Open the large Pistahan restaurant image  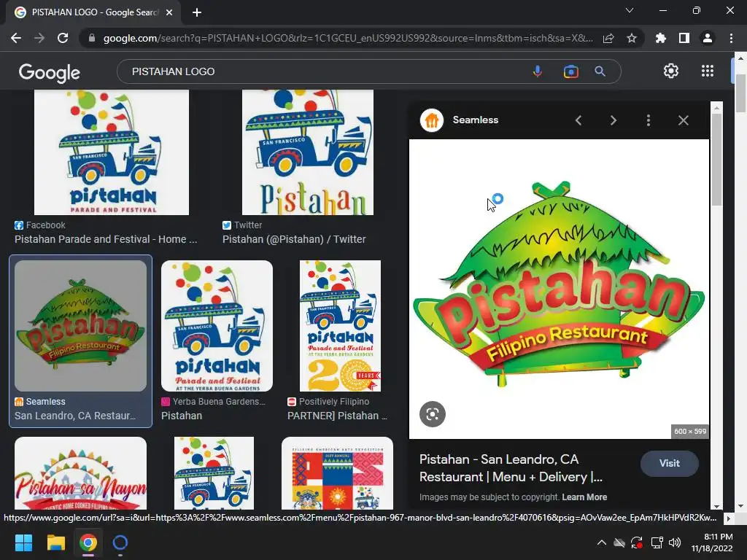coord(559,289)
